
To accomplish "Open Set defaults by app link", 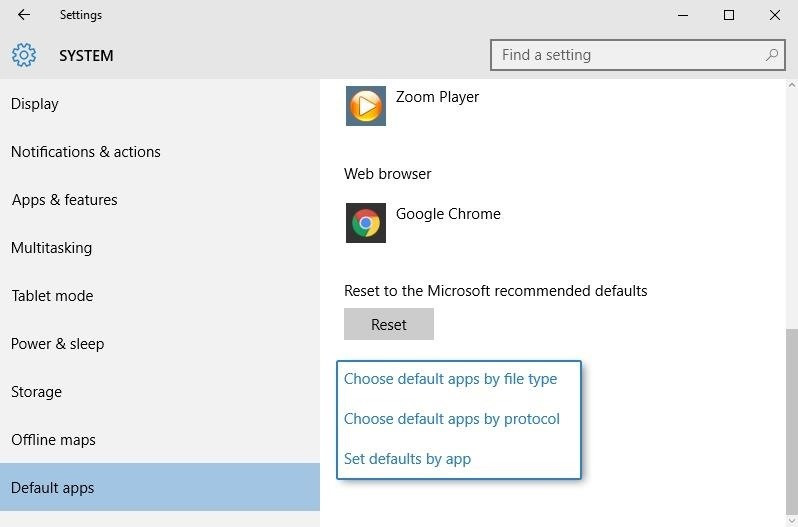I will 407,459.
